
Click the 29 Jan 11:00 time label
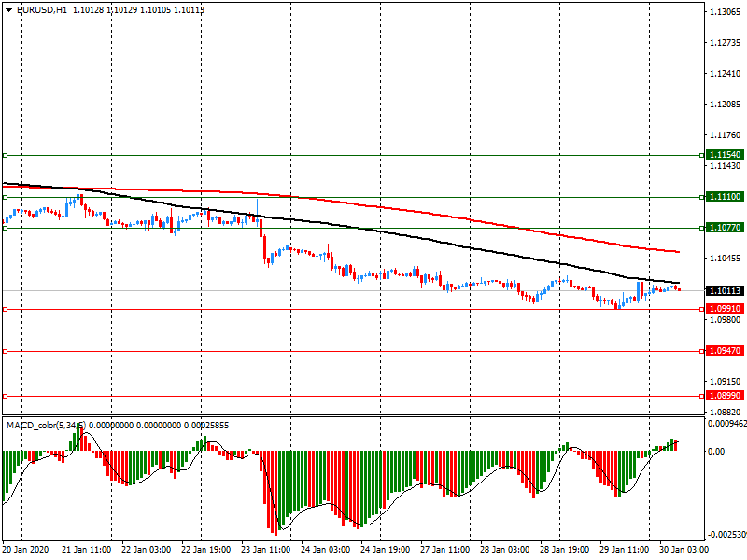pos(624,550)
